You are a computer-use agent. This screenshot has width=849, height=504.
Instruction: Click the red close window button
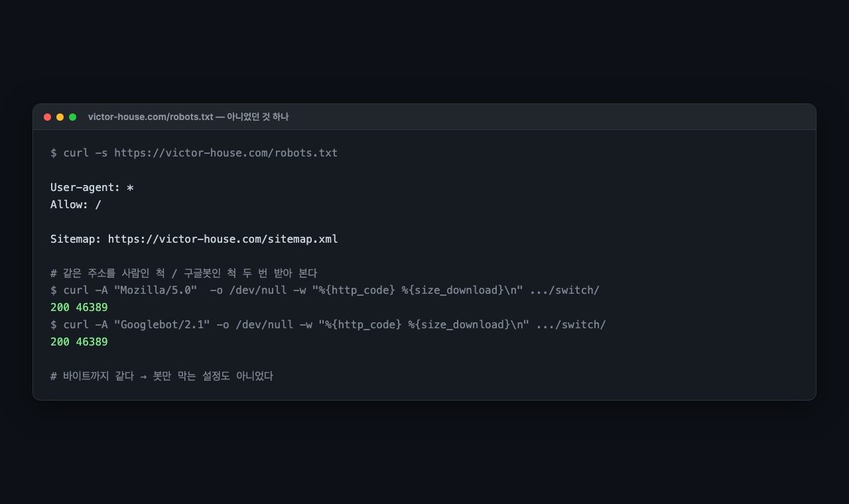pyautogui.click(x=47, y=117)
